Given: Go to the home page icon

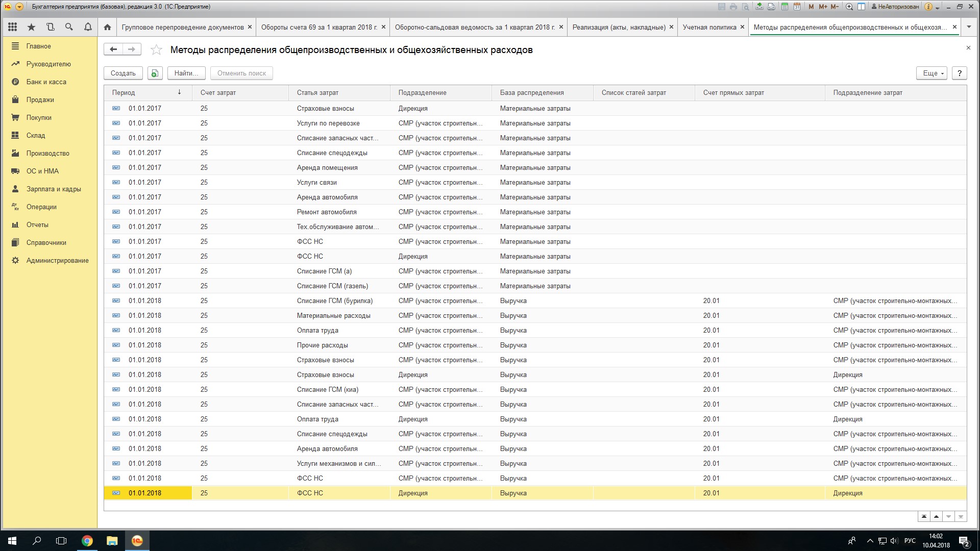Looking at the screenshot, I should point(107,27).
